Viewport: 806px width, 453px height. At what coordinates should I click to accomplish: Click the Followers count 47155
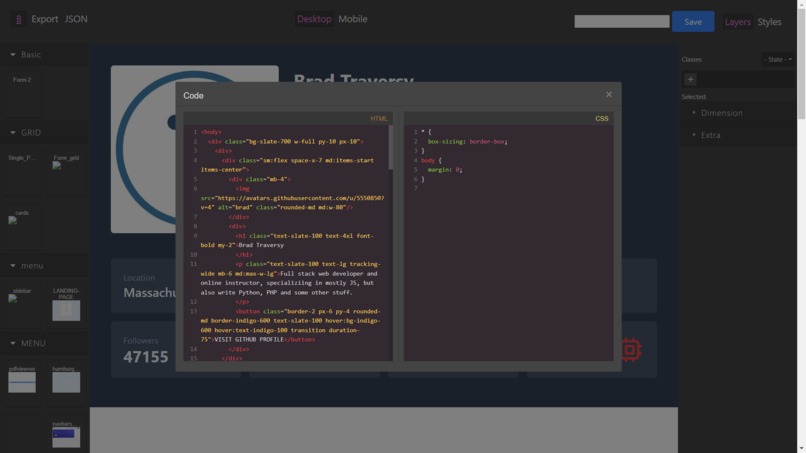pos(145,357)
